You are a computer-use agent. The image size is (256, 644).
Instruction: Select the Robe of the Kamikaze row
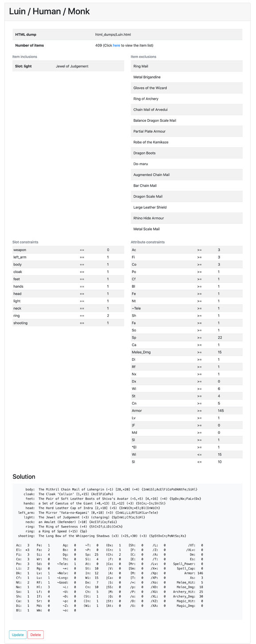pos(186,142)
